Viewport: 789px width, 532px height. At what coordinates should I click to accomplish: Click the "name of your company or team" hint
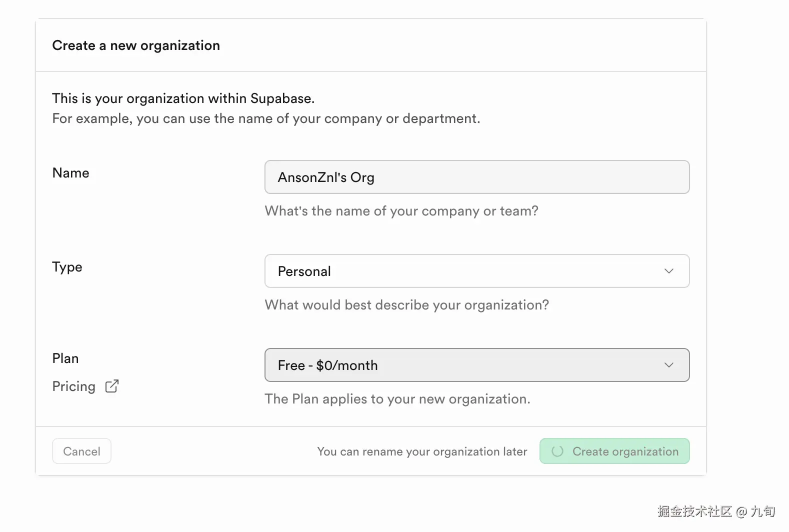point(401,211)
